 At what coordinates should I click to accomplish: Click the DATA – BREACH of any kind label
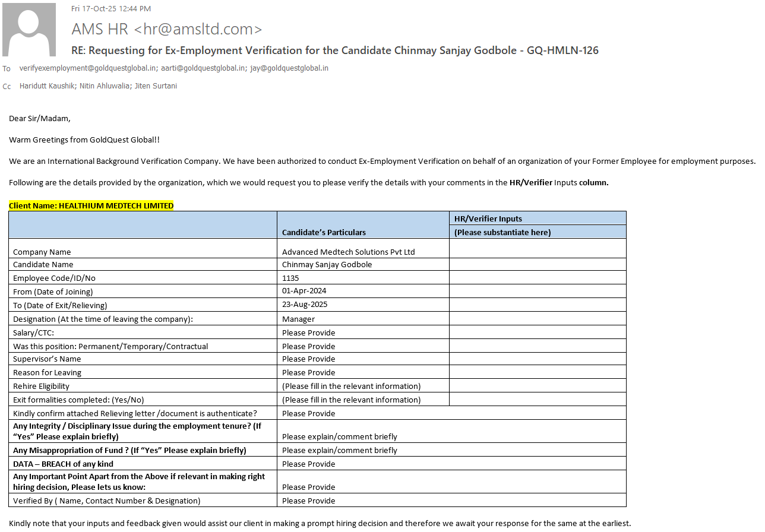click(63, 464)
